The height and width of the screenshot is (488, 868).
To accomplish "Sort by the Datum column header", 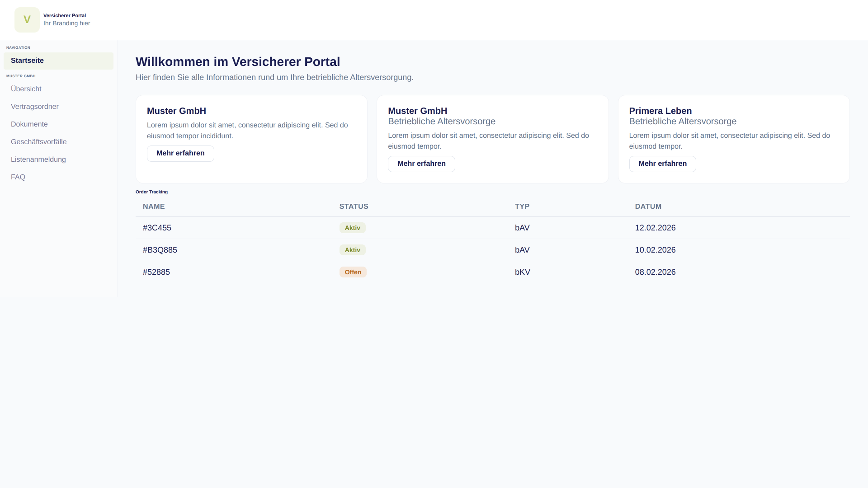I will pos(648,206).
